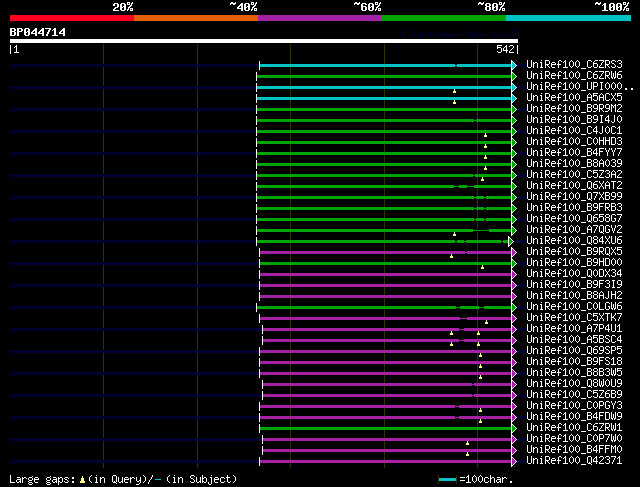Click hit UniRef100_B9FRB3 label
The image size is (640, 487).
tap(574, 208)
